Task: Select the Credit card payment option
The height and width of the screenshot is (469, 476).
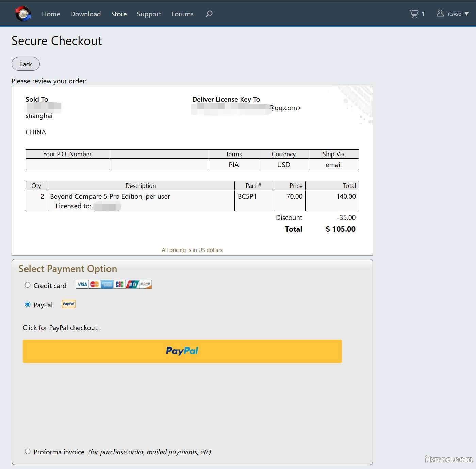Action: click(28, 285)
